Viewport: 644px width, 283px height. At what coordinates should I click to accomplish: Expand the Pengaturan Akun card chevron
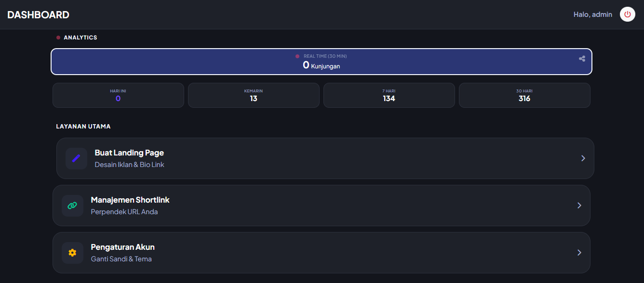pos(579,253)
